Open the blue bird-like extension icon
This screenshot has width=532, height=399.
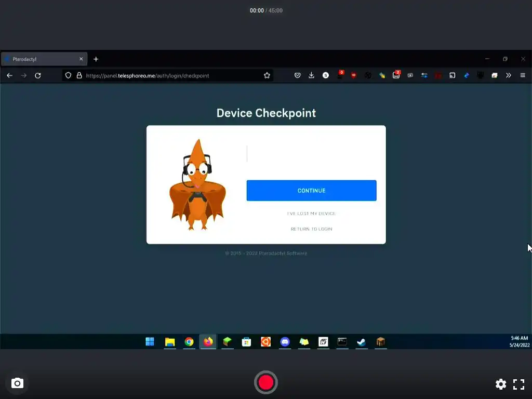(467, 75)
